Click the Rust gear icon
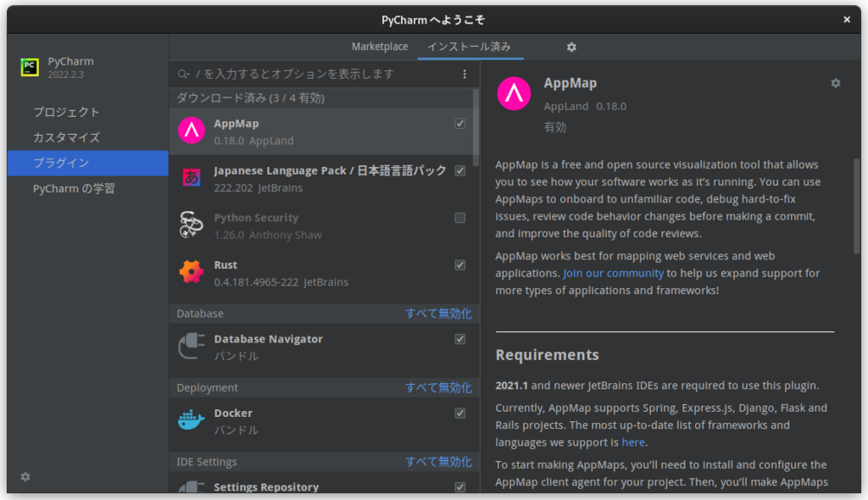The image size is (868, 500). pyautogui.click(x=192, y=272)
